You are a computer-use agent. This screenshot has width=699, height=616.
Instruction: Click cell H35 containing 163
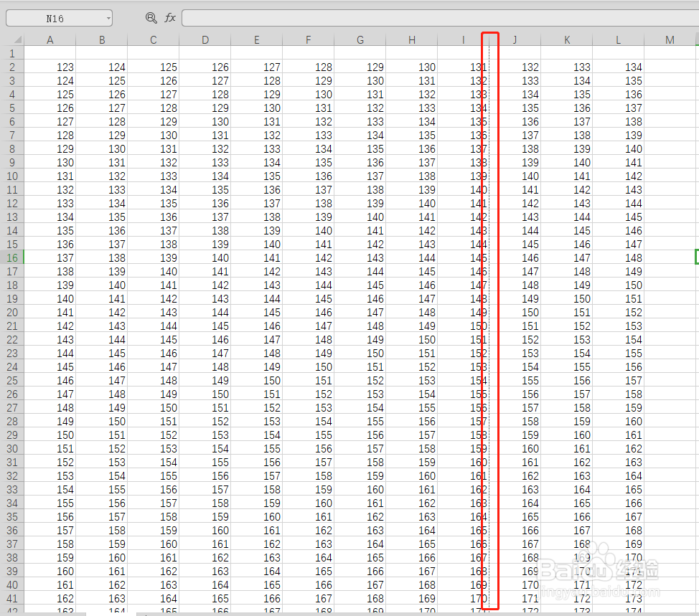pyautogui.click(x=412, y=517)
